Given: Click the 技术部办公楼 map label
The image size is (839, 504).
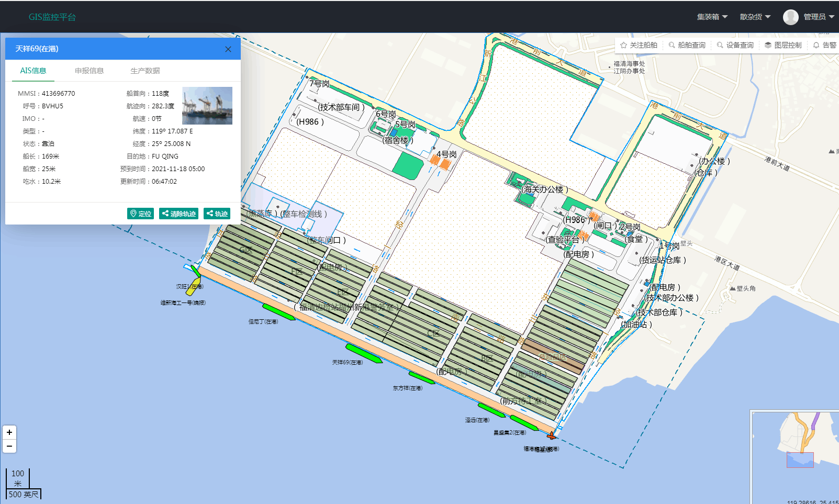Looking at the screenshot, I should (672, 298).
